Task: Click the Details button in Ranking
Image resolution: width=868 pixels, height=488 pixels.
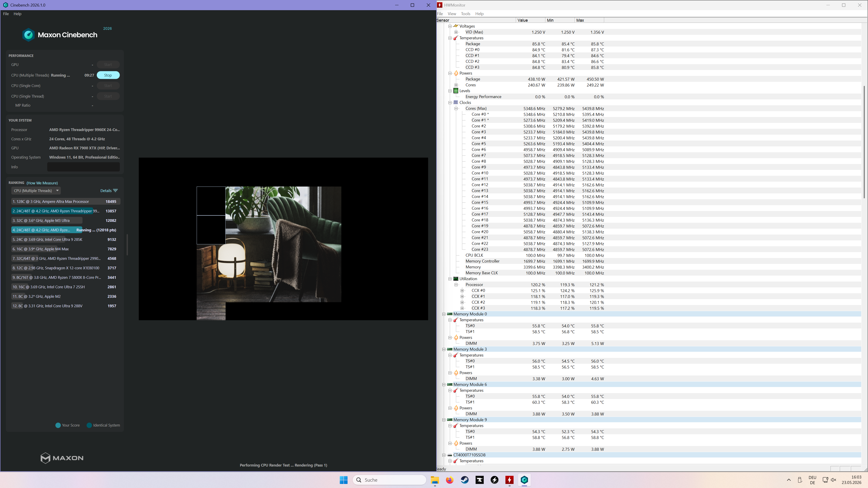Action: (x=109, y=191)
